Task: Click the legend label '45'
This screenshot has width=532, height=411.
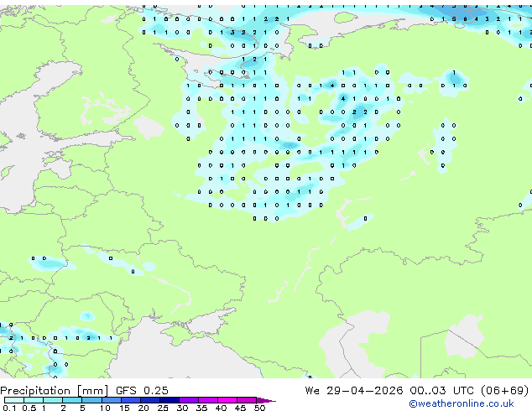Action: pyautogui.click(x=241, y=408)
